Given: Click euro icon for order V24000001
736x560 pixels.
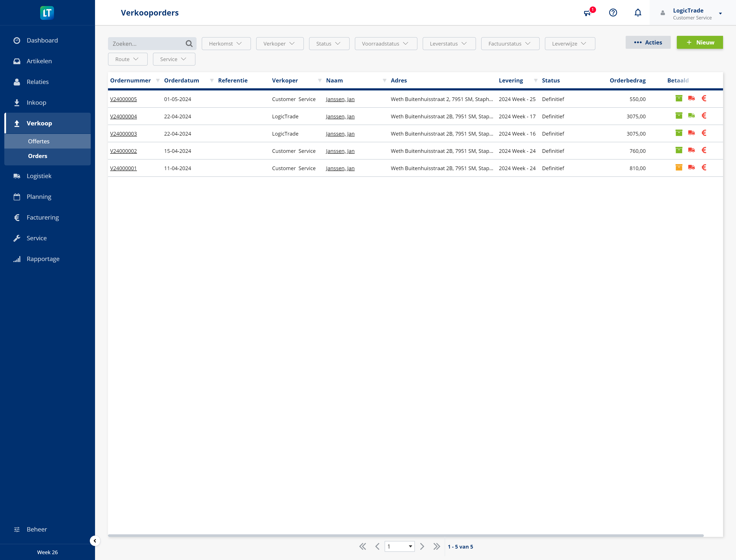Looking at the screenshot, I should coord(704,168).
